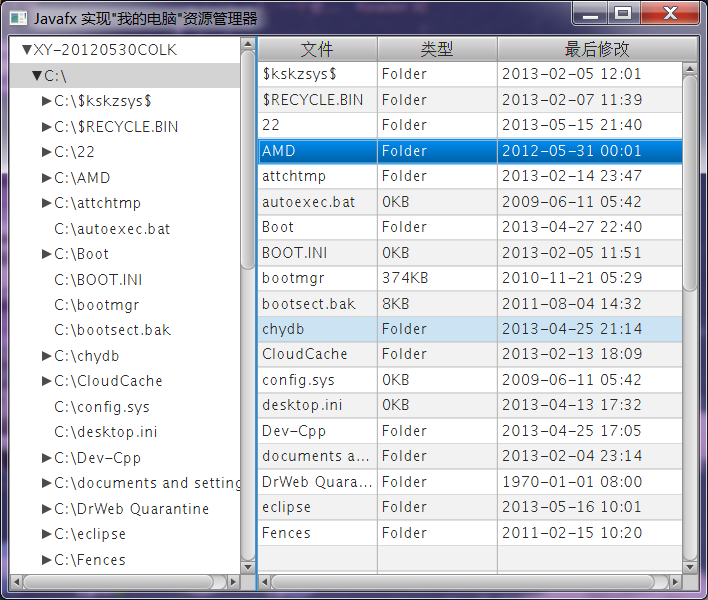Select the $kskzsys$ row in table
This screenshot has height=600, width=708.
[470, 74]
